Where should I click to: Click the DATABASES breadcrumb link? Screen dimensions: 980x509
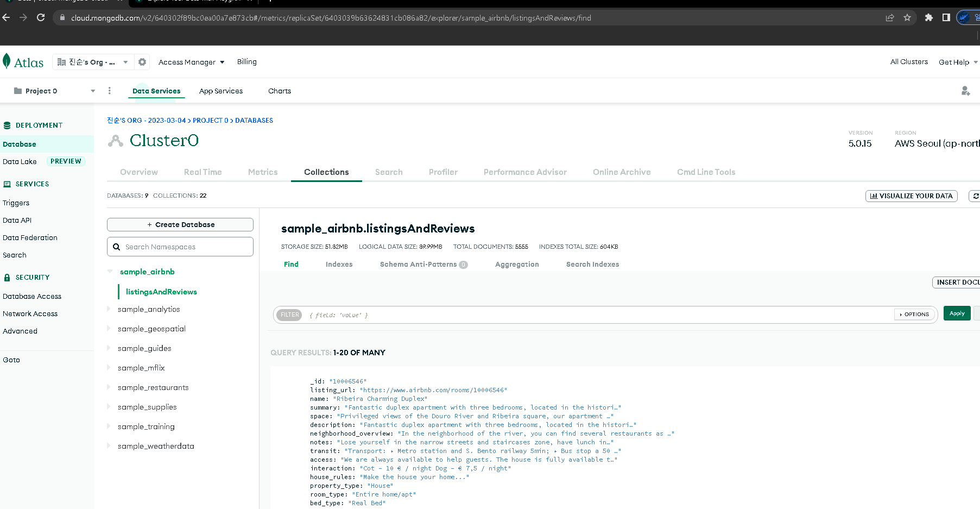point(254,121)
